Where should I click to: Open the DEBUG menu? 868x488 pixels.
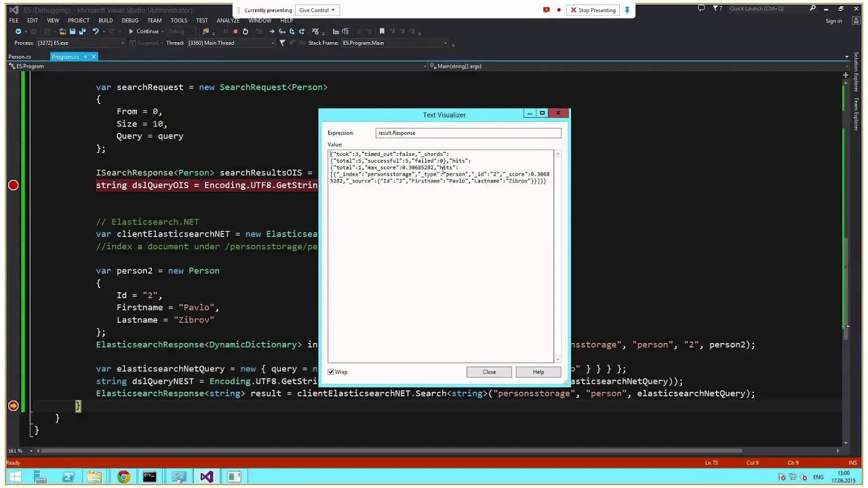pyautogui.click(x=130, y=20)
